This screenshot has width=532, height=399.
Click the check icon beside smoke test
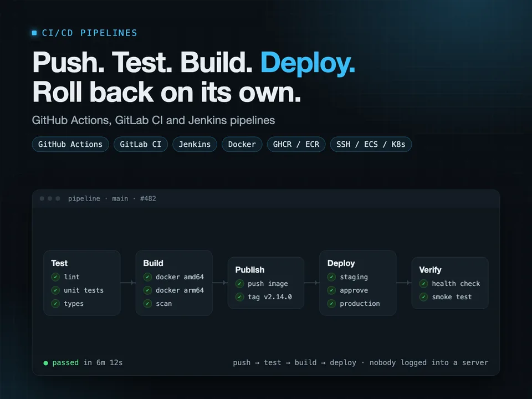(x=423, y=297)
